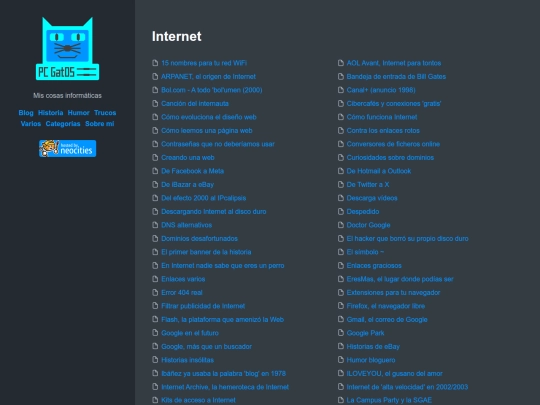
Task: Open 'Bandeja de entrada de Bill Gates'
Action: [x=396, y=76]
